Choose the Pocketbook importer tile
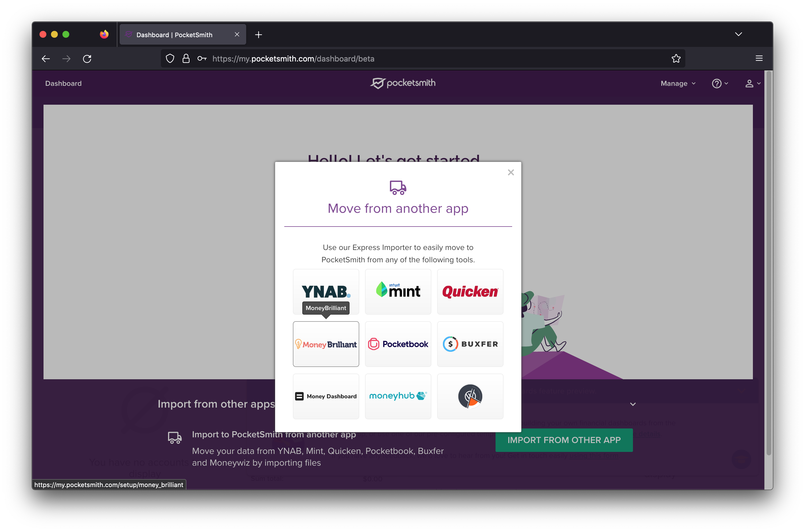The height and width of the screenshot is (532, 805). click(398, 344)
